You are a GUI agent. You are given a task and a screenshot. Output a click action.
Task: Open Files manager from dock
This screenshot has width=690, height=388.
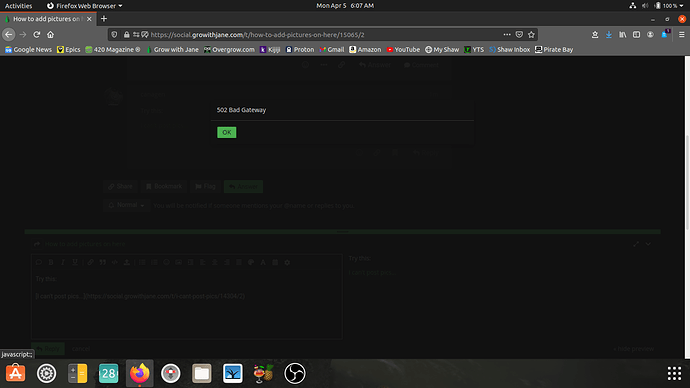202,373
